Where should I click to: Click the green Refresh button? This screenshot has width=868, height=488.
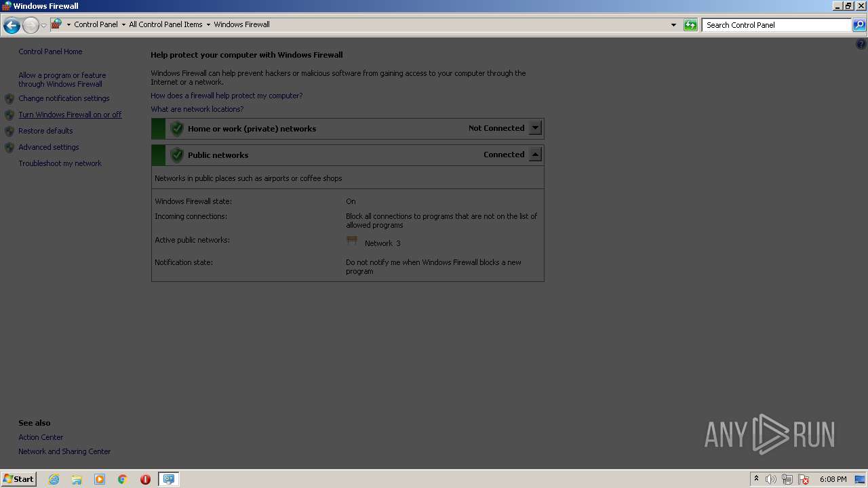coord(690,25)
